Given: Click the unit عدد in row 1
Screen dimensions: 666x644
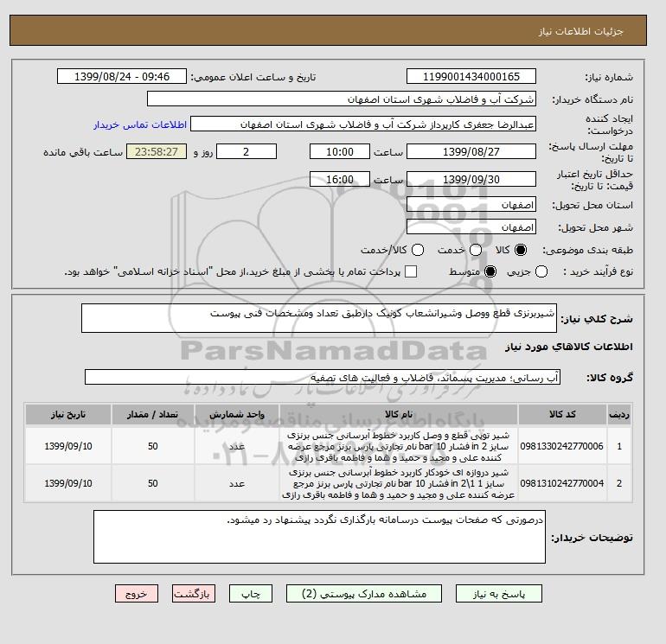Looking at the screenshot, I should click(x=237, y=446).
